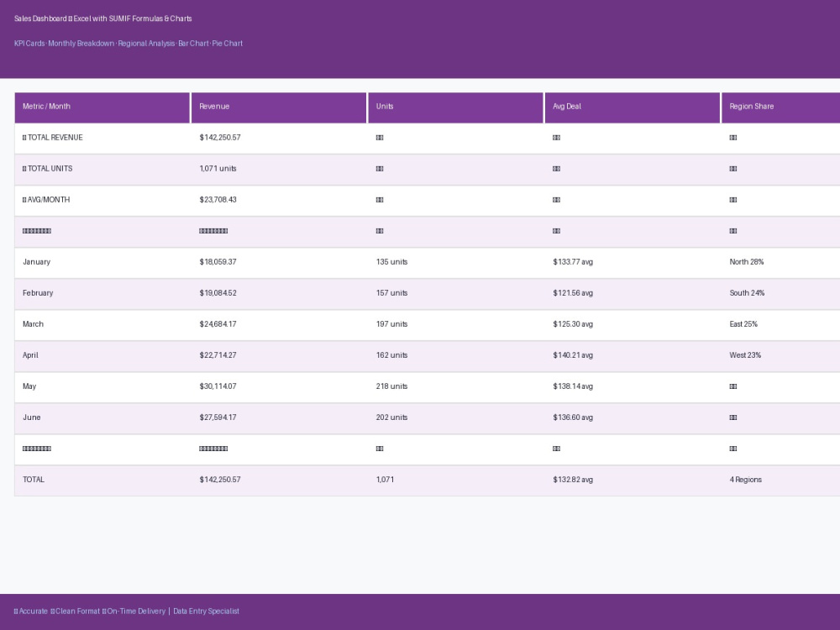The height and width of the screenshot is (630, 840).
Task: Click the 4 Regions cell
Action: (x=781, y=480)
